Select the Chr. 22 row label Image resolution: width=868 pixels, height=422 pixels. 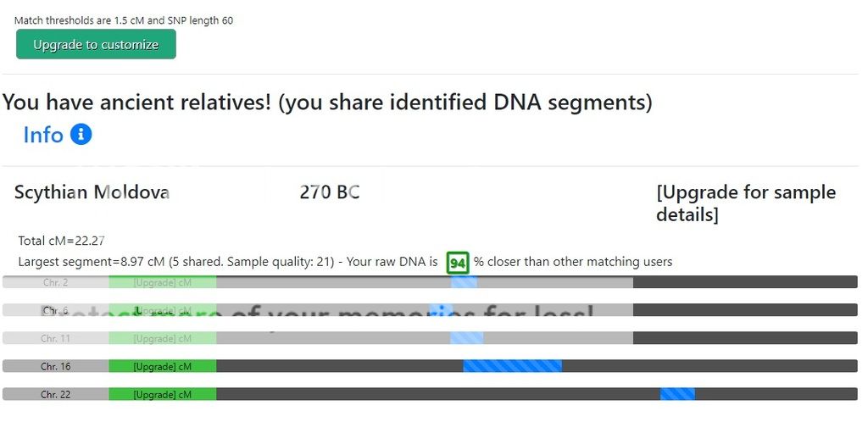pos(56,394)
